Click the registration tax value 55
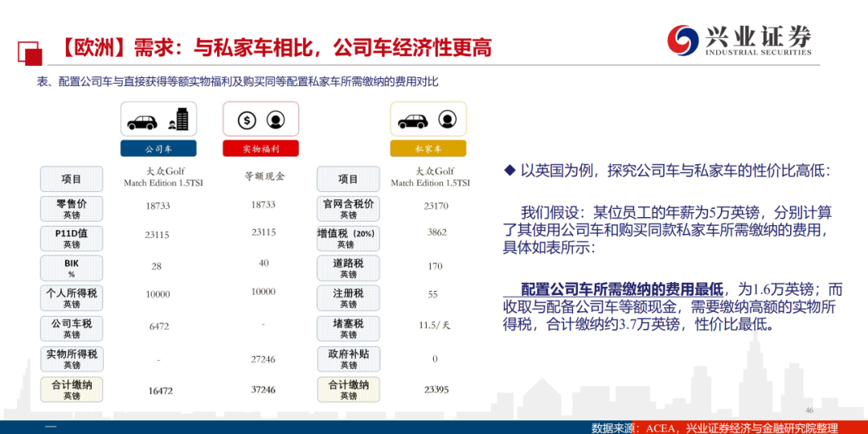The height and width of the screenshot is (434, 868). [433, 294]
